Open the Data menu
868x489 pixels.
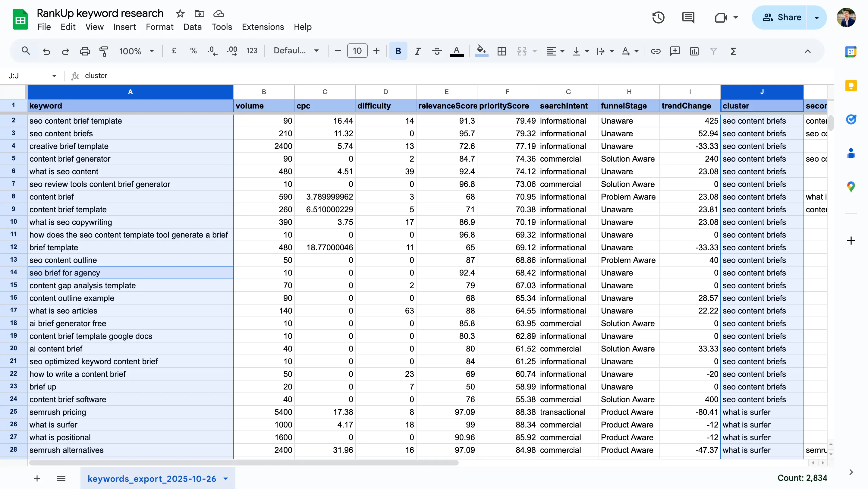pyautogui.click(x=192, y=27)
